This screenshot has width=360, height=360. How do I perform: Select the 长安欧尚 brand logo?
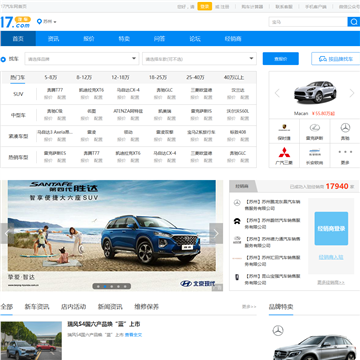coord(315,152)
